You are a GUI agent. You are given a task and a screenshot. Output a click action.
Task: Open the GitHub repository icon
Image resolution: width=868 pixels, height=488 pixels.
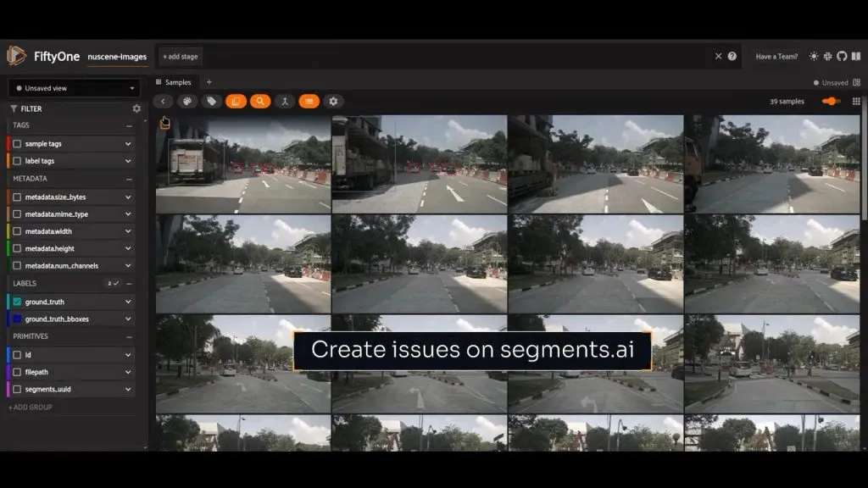842,57
